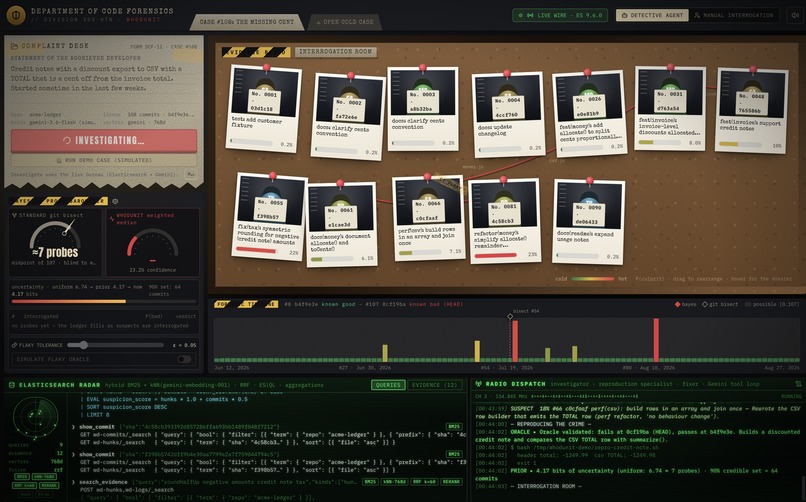Click the Investigating button
806x502 pixels.
(104, 140)
